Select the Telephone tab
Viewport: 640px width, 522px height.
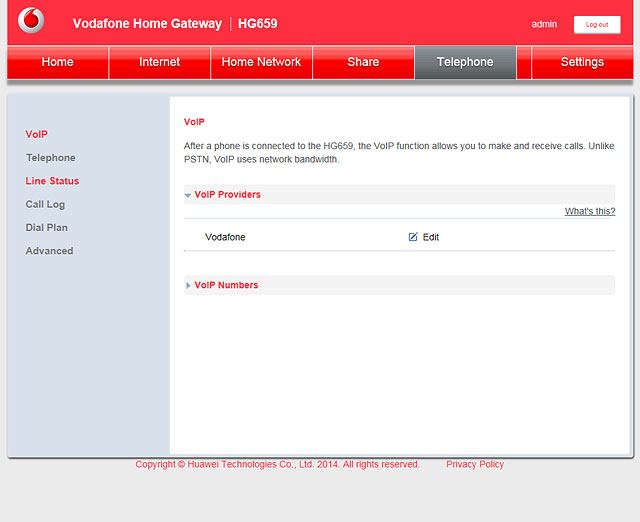465,62
